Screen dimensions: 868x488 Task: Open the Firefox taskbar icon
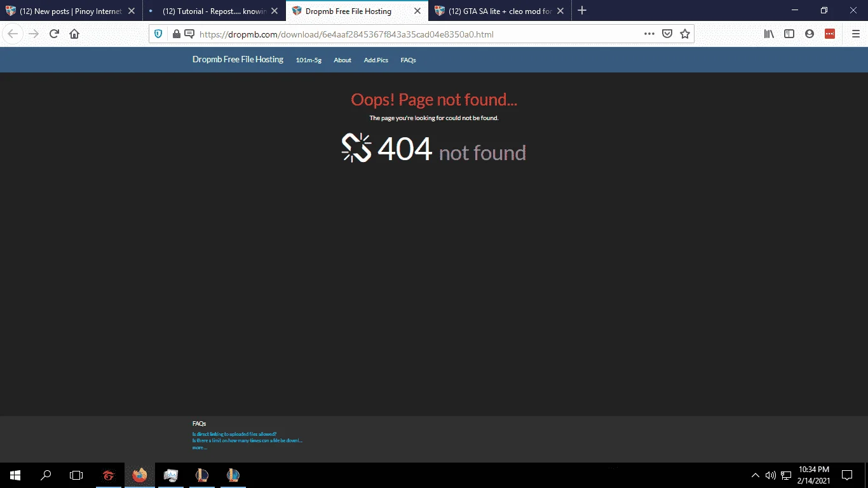point(139,475)
